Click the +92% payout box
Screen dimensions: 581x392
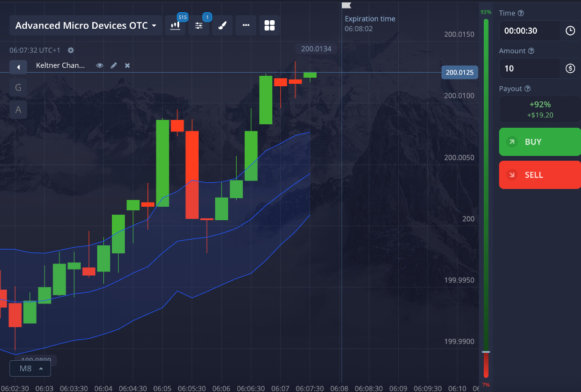[x=540, y=109]
